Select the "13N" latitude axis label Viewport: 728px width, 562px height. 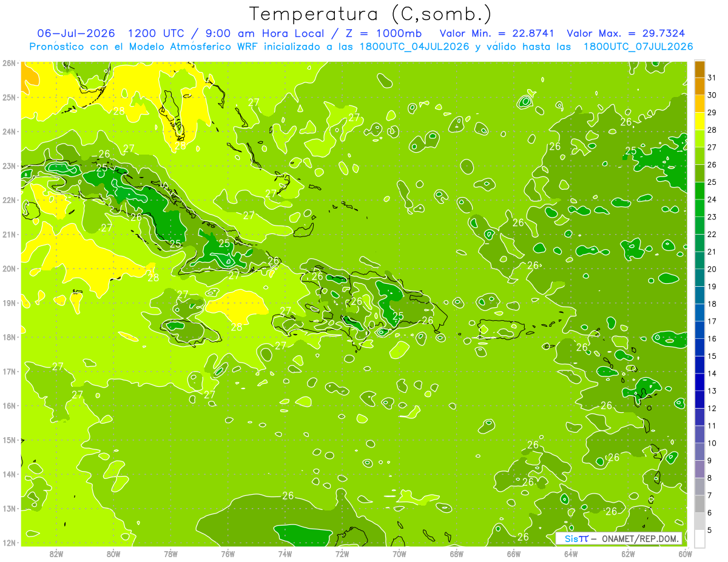click(9, 508)
